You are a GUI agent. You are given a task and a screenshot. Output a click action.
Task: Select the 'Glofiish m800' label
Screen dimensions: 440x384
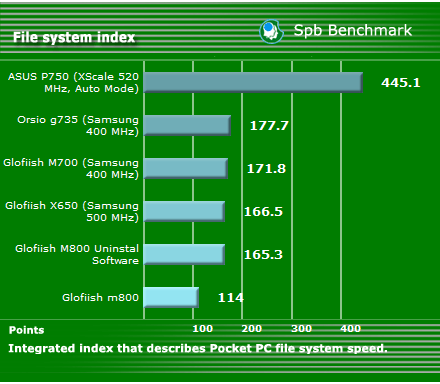(100, 297)
